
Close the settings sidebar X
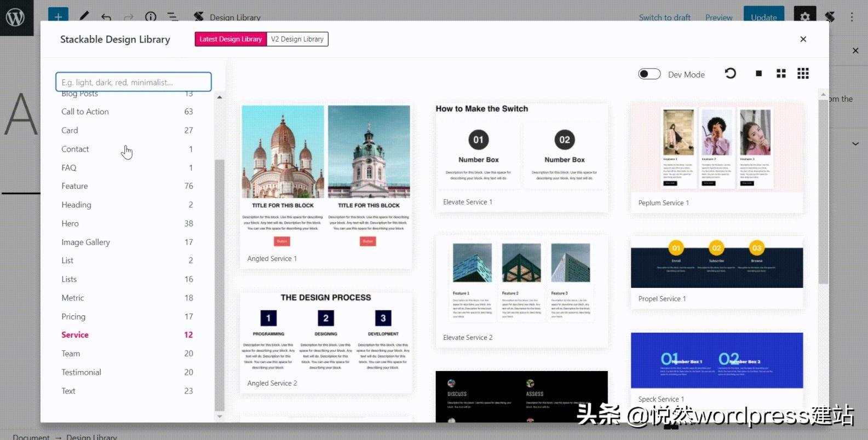855,50
